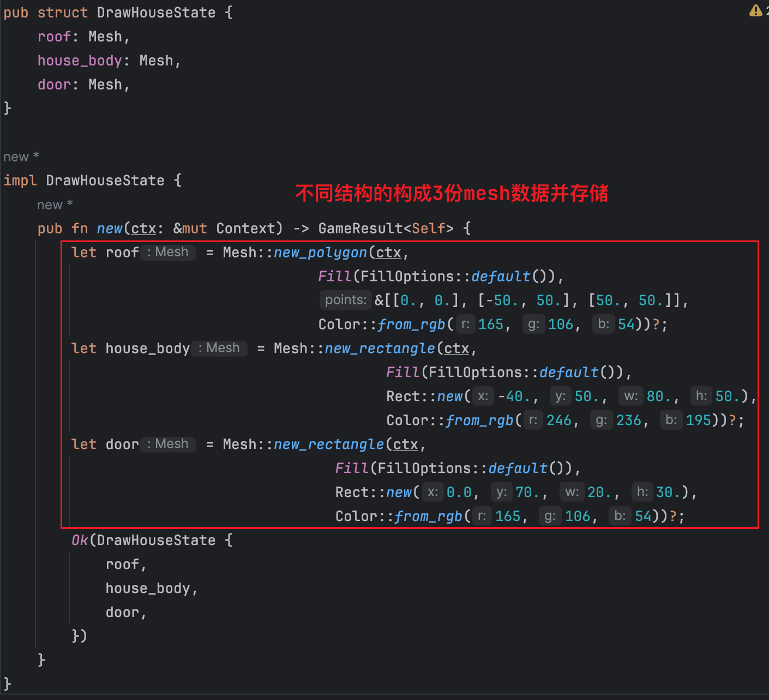Click 'new *' hint above impl DrawHouseState
This screenshot has height=700, width=769.
click(21, 157)
